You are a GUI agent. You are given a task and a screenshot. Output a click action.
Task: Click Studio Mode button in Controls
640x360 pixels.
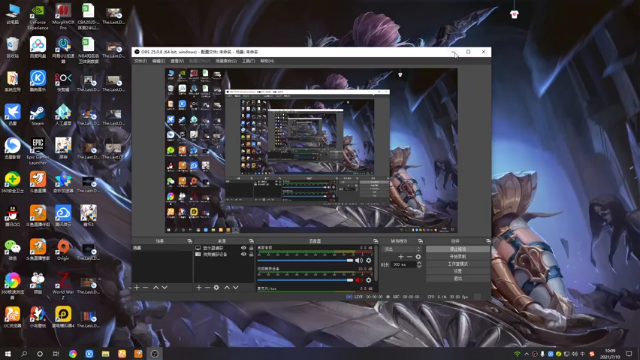(x=458, y=264)
